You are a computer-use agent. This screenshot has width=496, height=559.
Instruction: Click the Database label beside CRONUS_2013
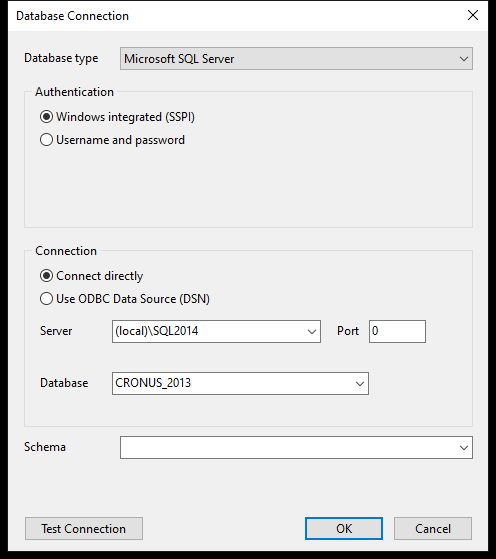click(x=64, y=383)
